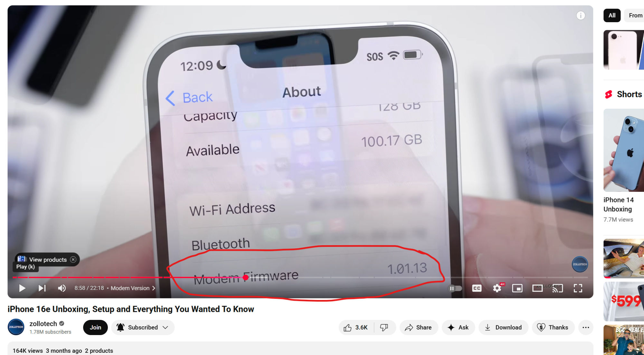Select the From filter chip
The width and height of the screenshot is (644, 355).
(x=634, y=15)
